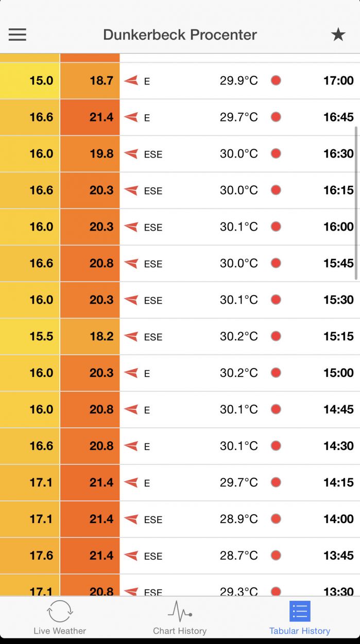
Task: Click the 17.6 wind speed cell
Action: pos(30,556)
